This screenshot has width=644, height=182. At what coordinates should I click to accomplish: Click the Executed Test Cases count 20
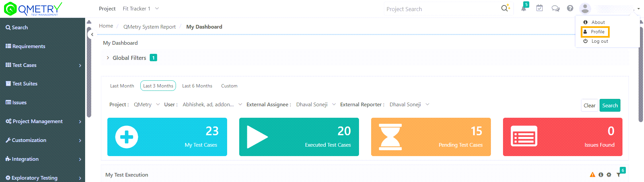pos(344,131)
